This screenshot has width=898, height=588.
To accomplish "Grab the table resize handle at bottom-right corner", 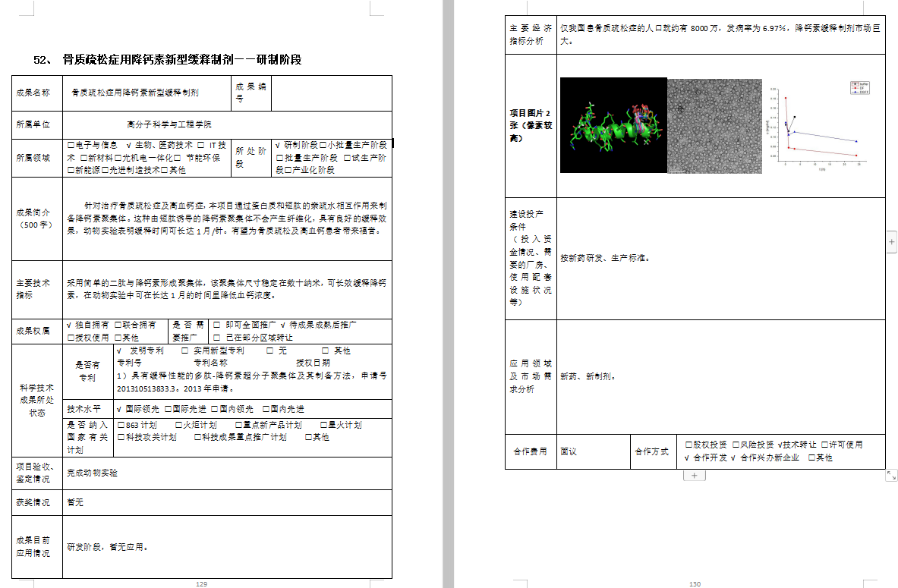I will pyautogui.click(x=890, y=475).
